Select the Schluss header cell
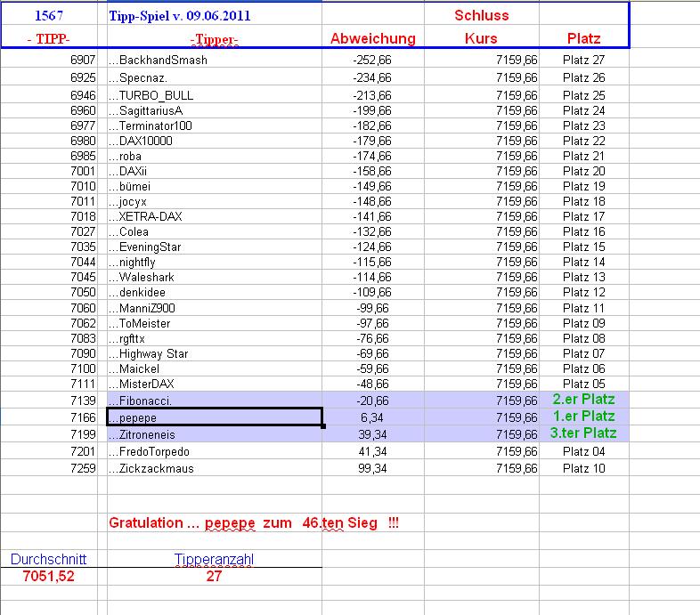This screenshot has height=615, width=700. coord(481,15)
